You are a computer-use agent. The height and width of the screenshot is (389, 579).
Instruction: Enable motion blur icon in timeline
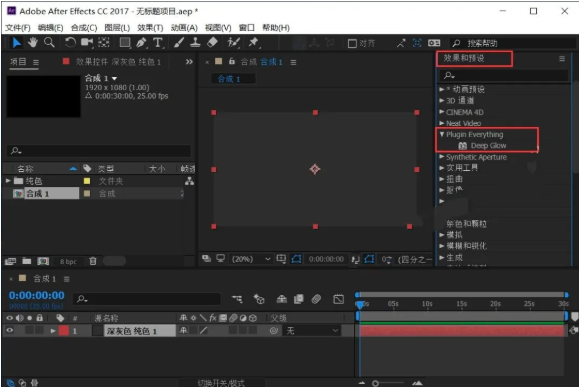point(316,299)
